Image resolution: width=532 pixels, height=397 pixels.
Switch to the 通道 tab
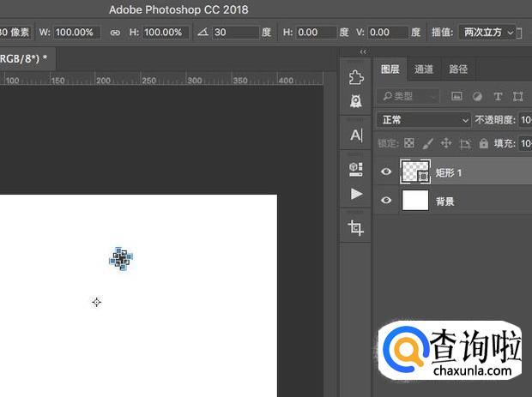click(423, 69)
